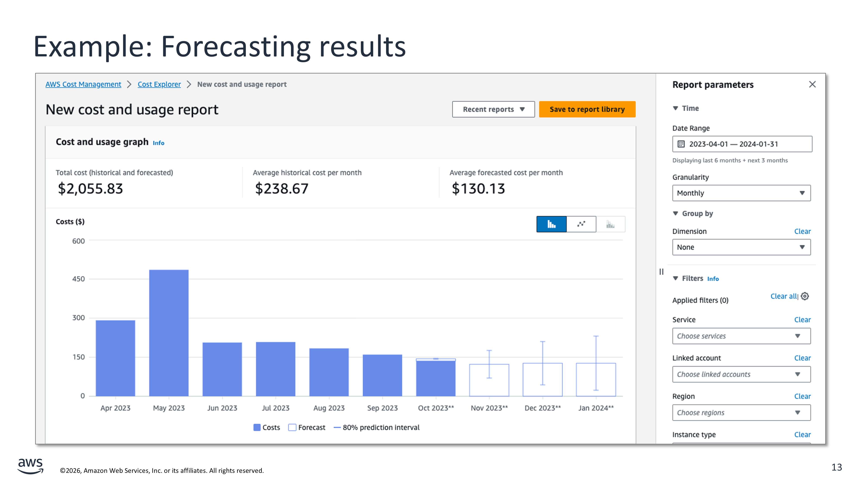Click Save to report library
Viewport: 868px width, 488px height.
(587, 110)
